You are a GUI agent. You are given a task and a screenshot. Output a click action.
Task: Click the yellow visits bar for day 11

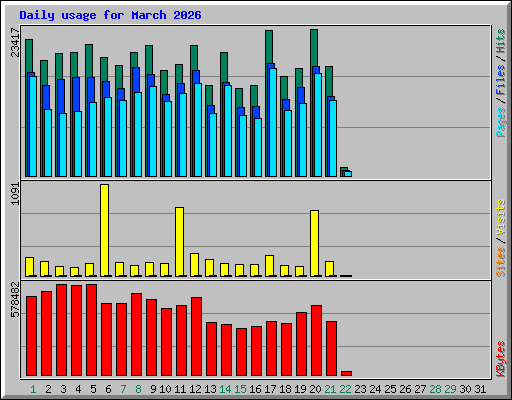179,242
